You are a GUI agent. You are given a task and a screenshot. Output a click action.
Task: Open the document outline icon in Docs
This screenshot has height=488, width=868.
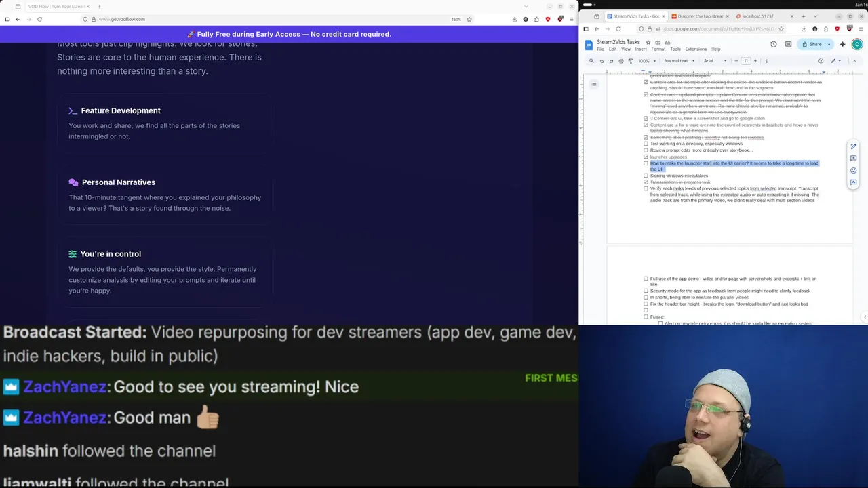point(594,84)
